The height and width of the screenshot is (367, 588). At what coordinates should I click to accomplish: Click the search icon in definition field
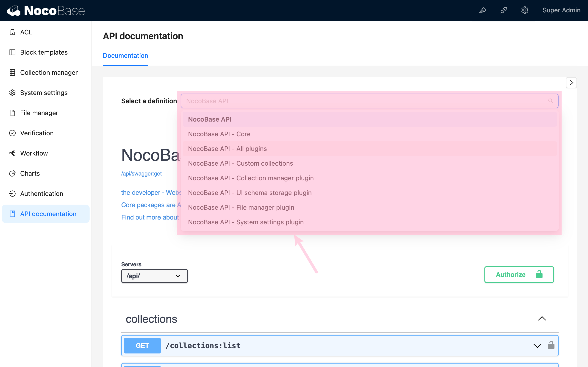pos(551,101)
